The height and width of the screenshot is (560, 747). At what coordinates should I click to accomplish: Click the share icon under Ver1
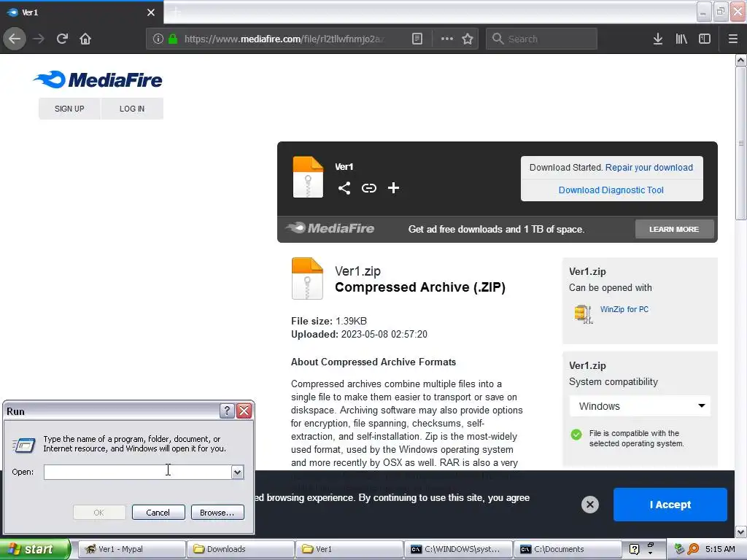click(344, 188)
